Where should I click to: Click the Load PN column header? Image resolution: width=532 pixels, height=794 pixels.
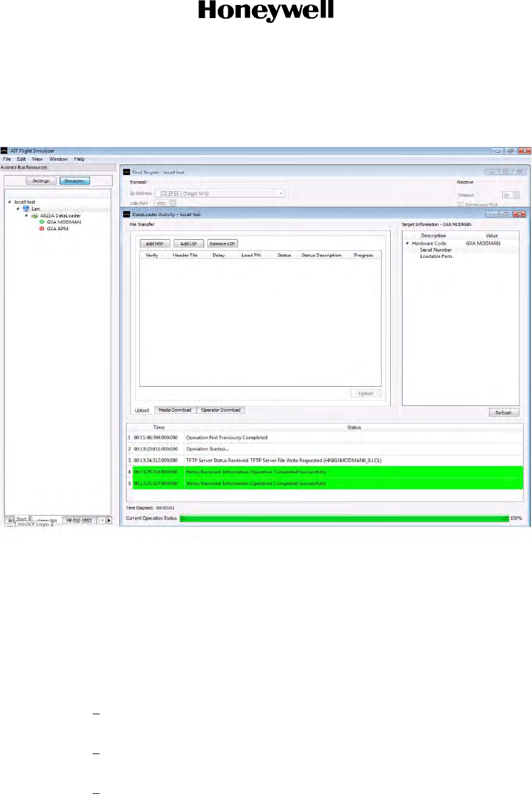point(251,255)
